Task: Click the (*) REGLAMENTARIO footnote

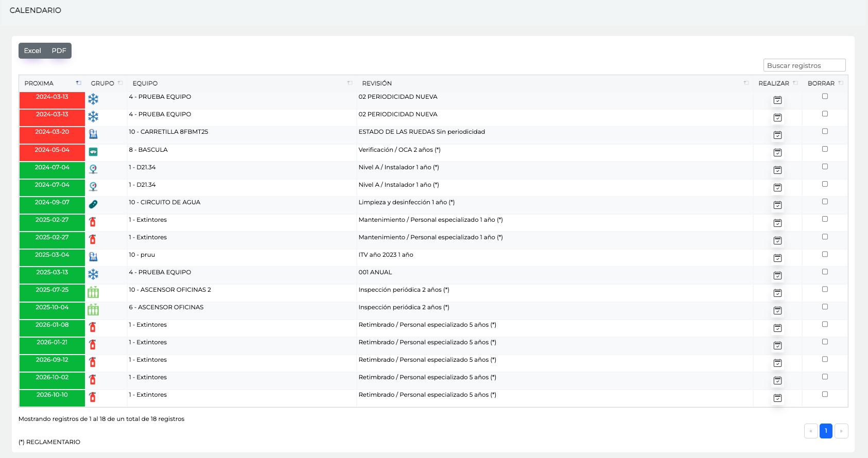Action: [x=49, y=442]
